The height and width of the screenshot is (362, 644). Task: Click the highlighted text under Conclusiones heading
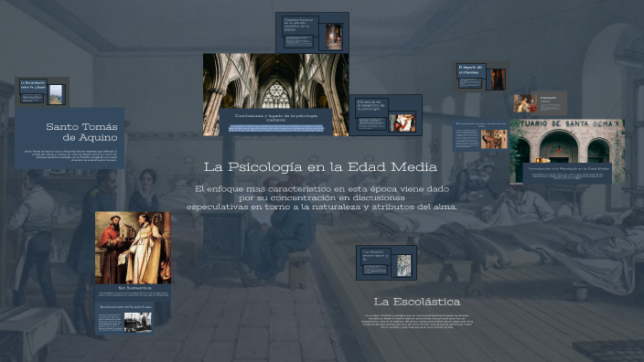tap(276, 128)
